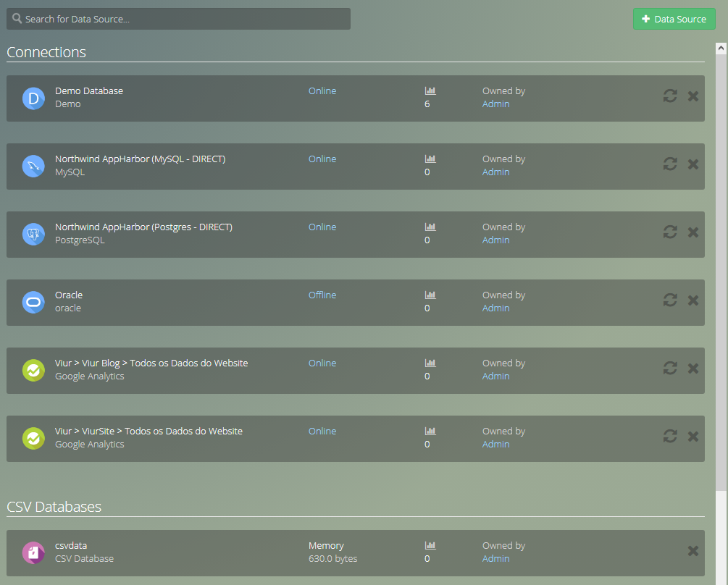The height and width of the screenshot is (585, 728).
Task: Open Admin owner link for Northwind MySQL
Action: click(x=496, y=172)
